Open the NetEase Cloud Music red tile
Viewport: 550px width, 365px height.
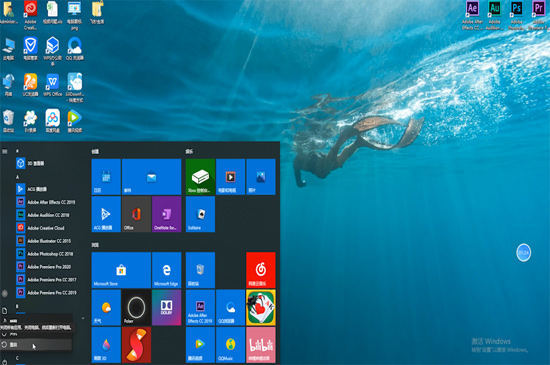click(x=261, y=270)
